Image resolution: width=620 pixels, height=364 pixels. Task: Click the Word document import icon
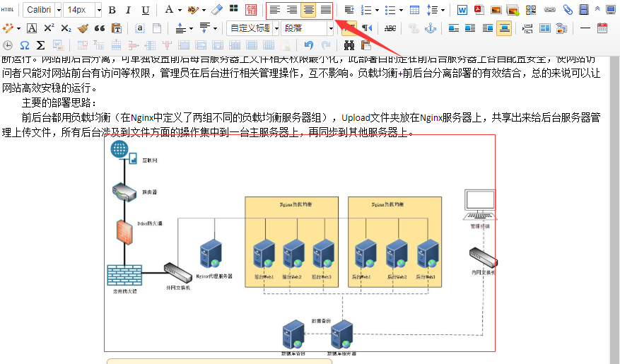(x=462, y=10)
